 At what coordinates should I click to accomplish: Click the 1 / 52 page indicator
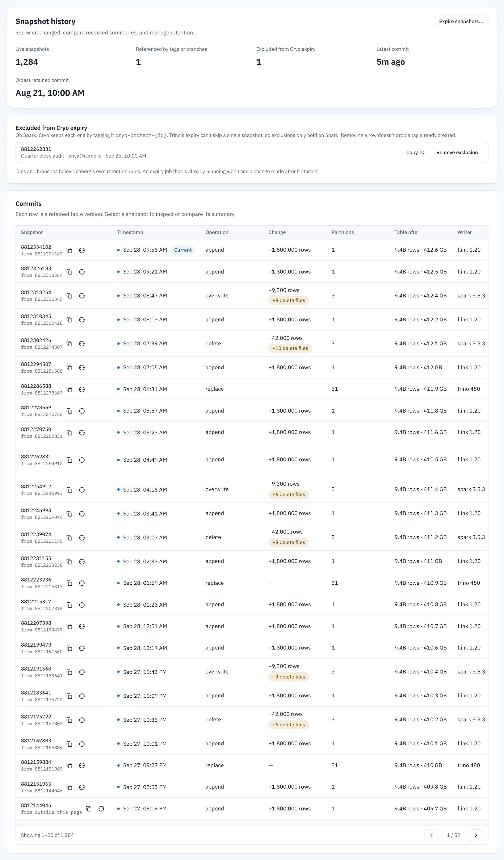(x=454, y=835)
